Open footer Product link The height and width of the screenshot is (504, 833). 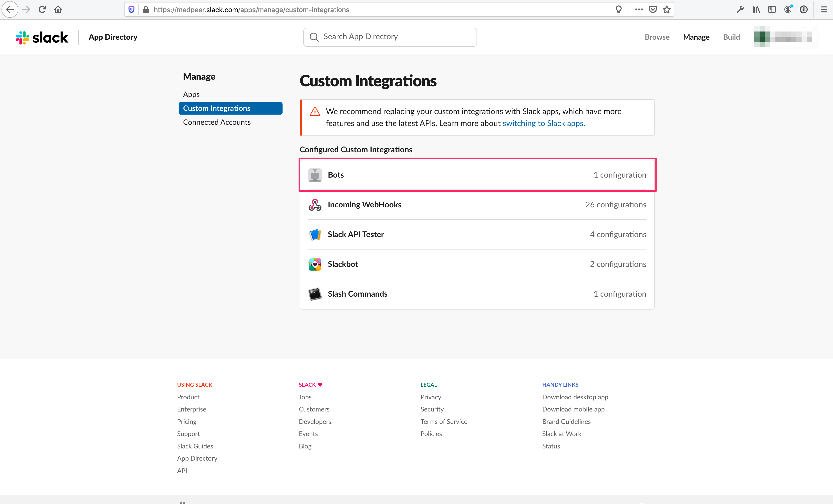click(x=188, y=397)
